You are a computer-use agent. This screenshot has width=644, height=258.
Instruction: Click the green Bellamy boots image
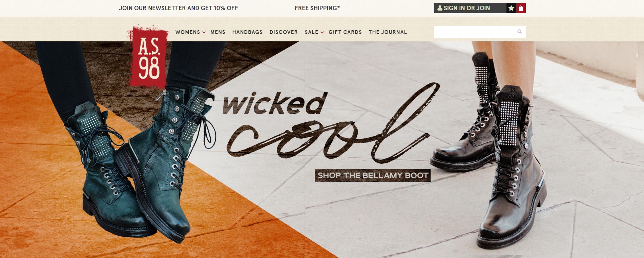click(x=142, y=163)
